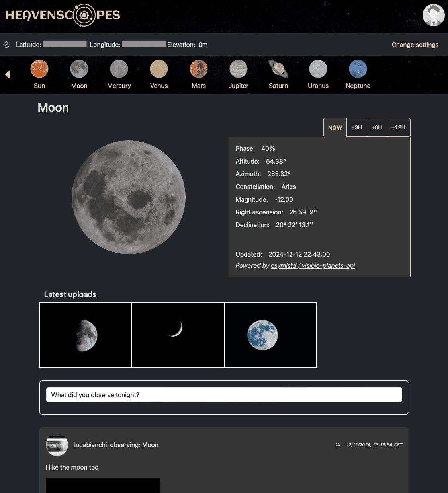The width and height of the screenshot is (448, 493).
Task: Select the Sun from the planet bar
Action: tap(39, 74)
